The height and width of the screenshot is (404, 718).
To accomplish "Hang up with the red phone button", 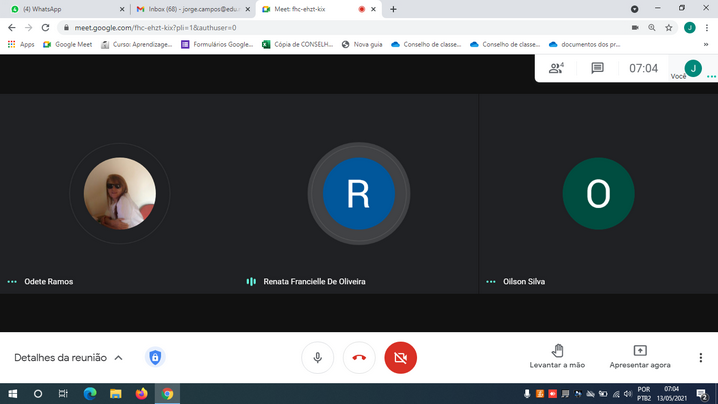I will (359, 358).
